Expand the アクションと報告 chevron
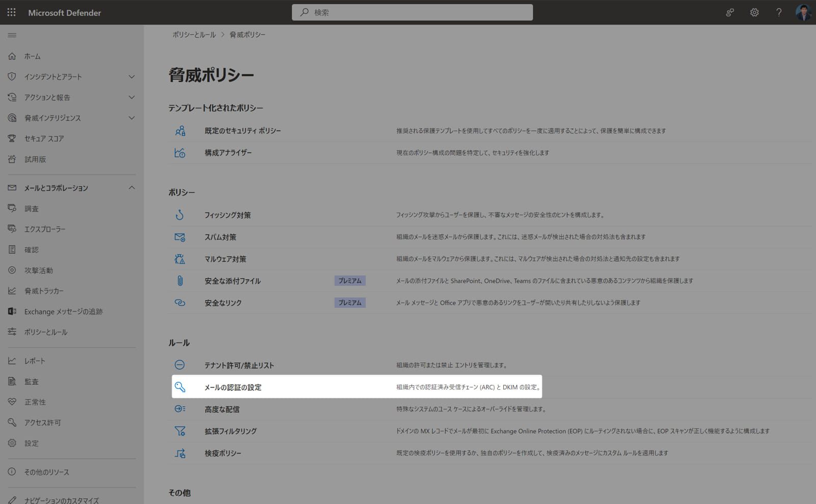The image size is (816, 504). coord(132,97)
